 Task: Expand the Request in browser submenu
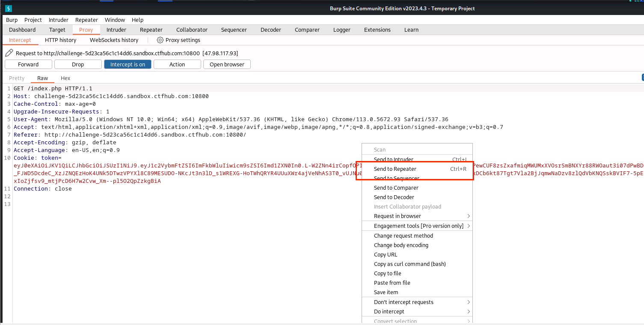pyautogui.click(x=417, y=216)
